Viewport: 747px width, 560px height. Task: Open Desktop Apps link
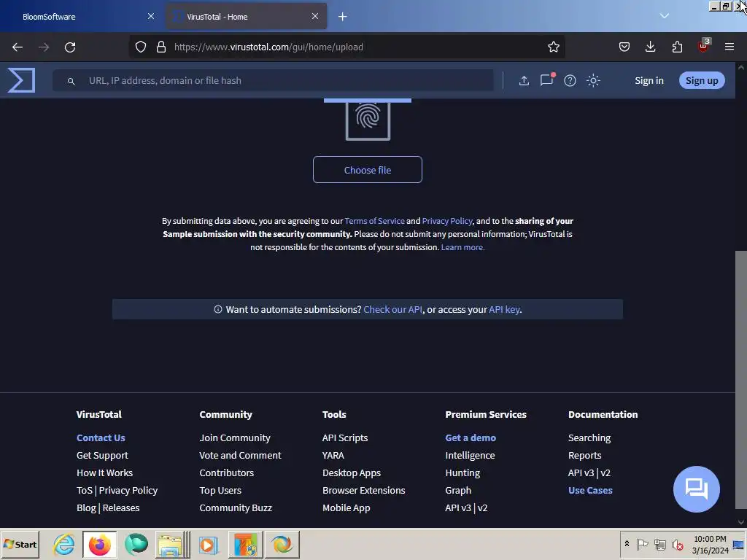coord(352,472)
